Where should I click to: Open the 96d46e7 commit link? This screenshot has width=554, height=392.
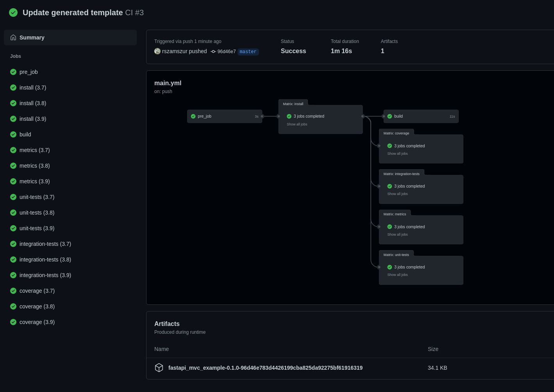(227, 52)
